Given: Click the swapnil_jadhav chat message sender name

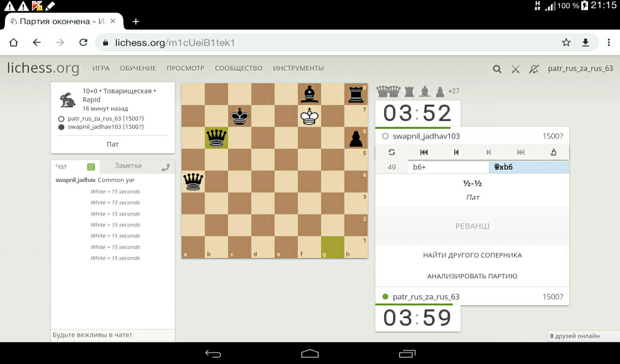Looking at the screenshot, I should coord(76,180).
